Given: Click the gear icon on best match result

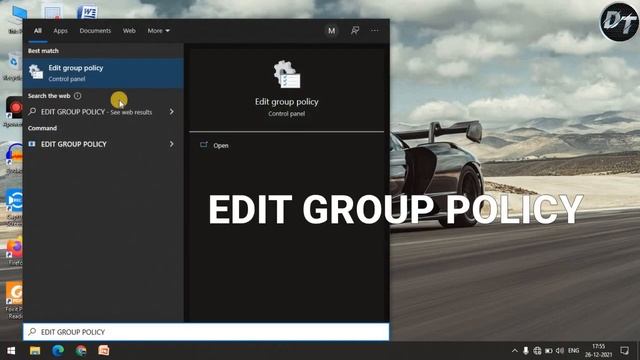Looking at the screenshot, I should pyautogui.click(x=36, y=72).
